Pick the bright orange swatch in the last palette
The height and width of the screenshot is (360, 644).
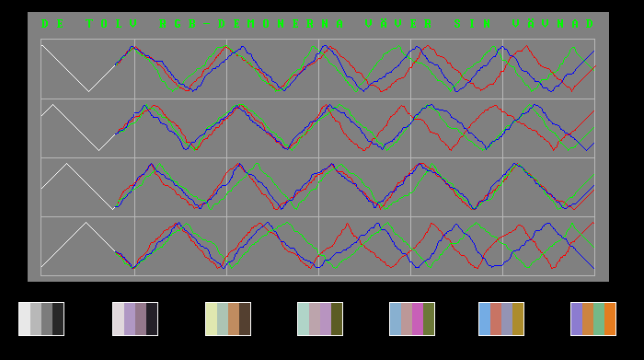pos(610,319)
